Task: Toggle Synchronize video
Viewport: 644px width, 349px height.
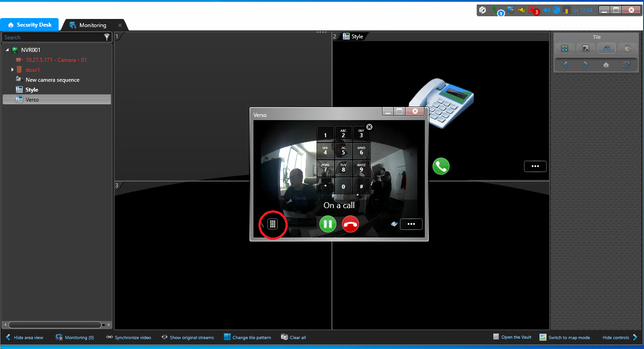Action: tap(129, 337)
